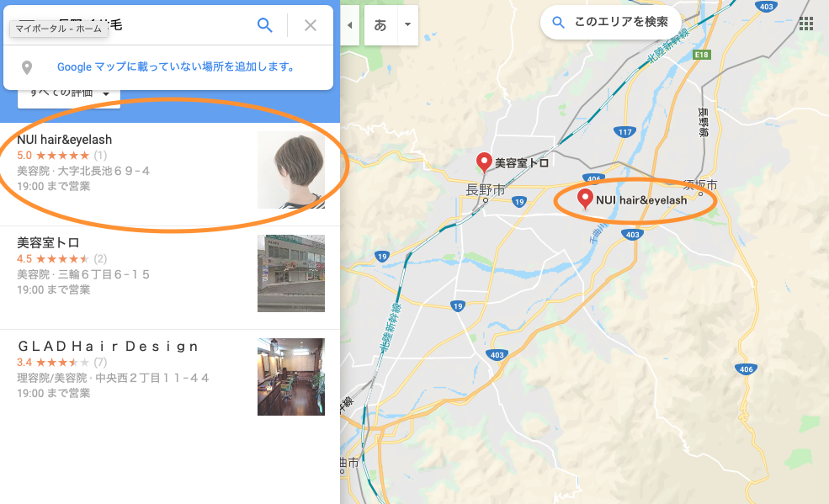Open the Google apps grid icon
The height and width of the screenshot is (504, 829).
[x=805, y=24]
